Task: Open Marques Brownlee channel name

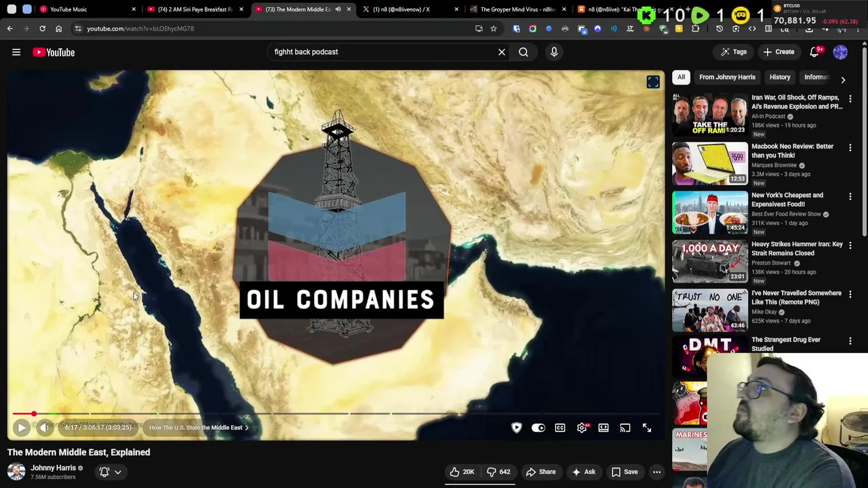Action: tap(774, 165)
